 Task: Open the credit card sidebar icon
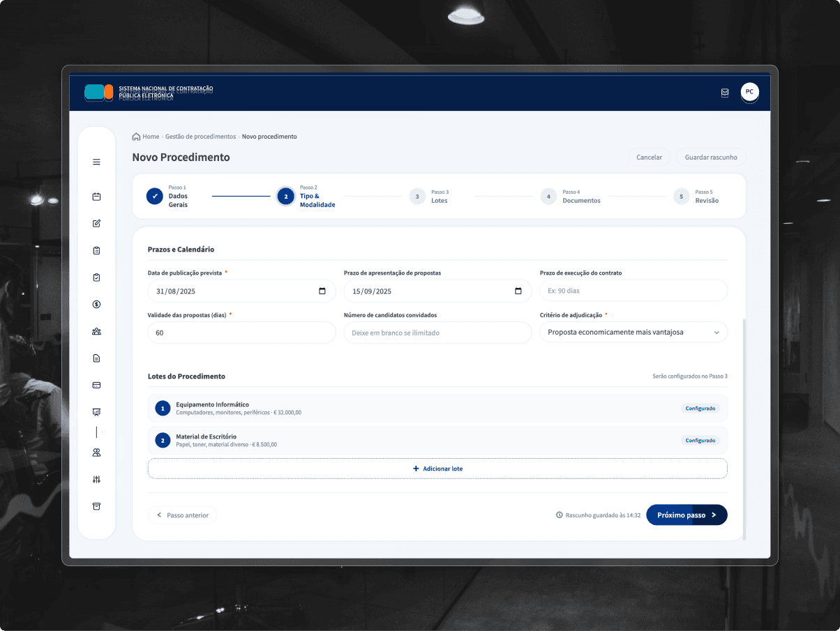(x=96, y=385)
